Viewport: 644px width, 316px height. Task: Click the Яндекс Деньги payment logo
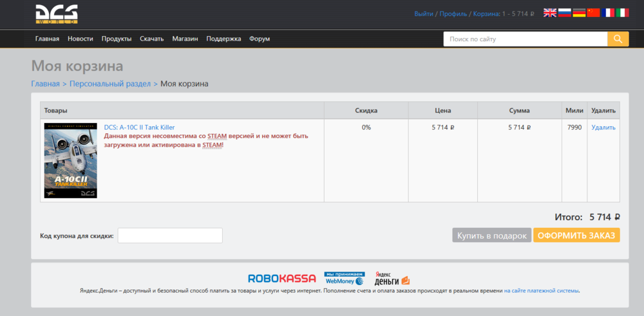click(392, 278)
